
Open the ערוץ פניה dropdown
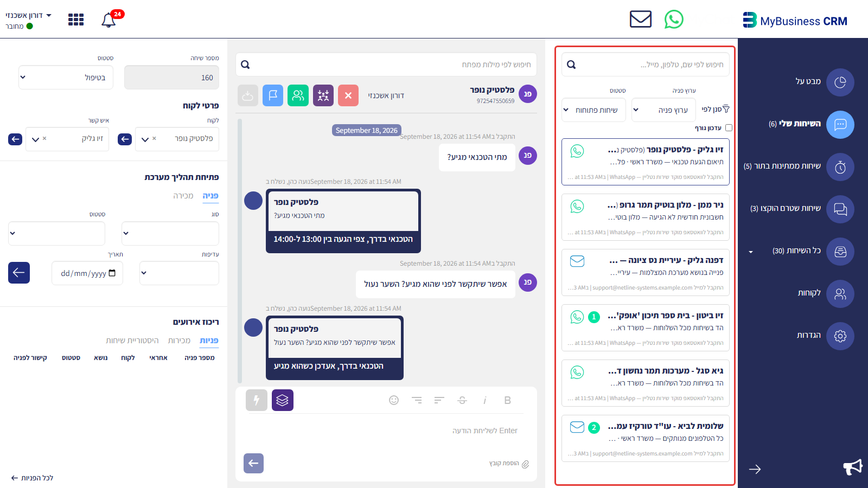[x=664, y=110]
